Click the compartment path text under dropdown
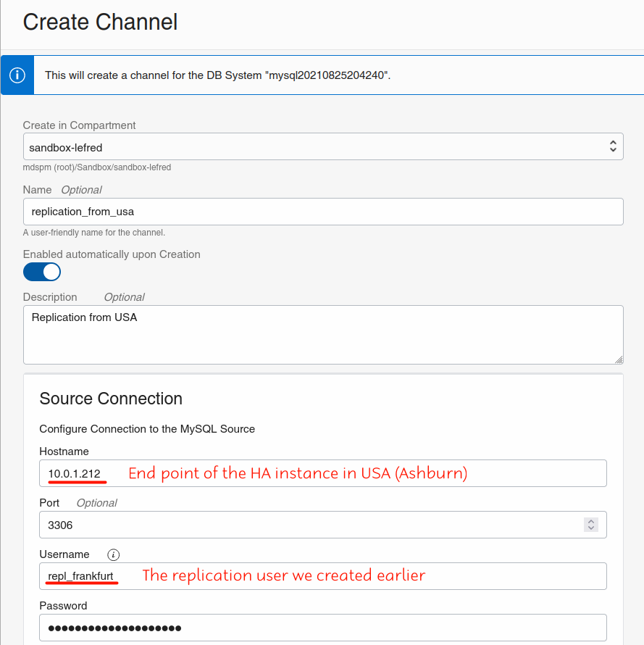 coord(97,167)
